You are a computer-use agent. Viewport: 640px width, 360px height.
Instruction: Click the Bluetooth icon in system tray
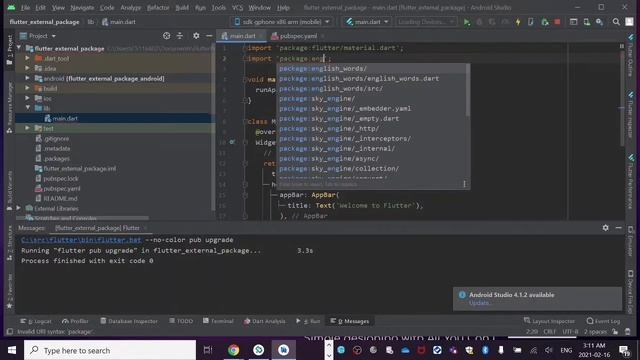click(x=485, y=350)
